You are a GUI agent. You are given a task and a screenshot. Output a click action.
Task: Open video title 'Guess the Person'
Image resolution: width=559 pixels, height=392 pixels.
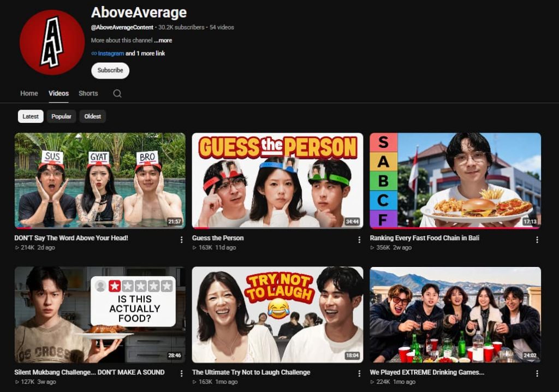click(x=218, y=238)
